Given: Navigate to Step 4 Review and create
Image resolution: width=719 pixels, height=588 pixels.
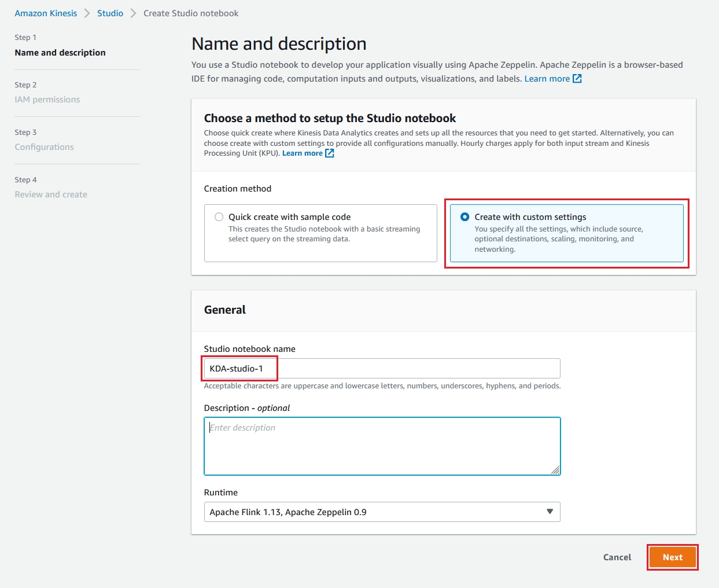Looking at the screenshot, I should pos(51,194).
